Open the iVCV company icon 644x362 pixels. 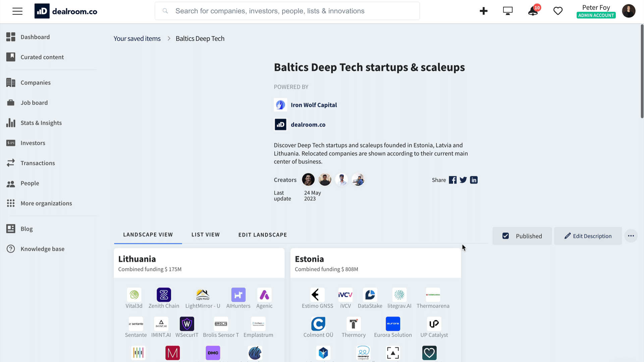click(345, 295)
